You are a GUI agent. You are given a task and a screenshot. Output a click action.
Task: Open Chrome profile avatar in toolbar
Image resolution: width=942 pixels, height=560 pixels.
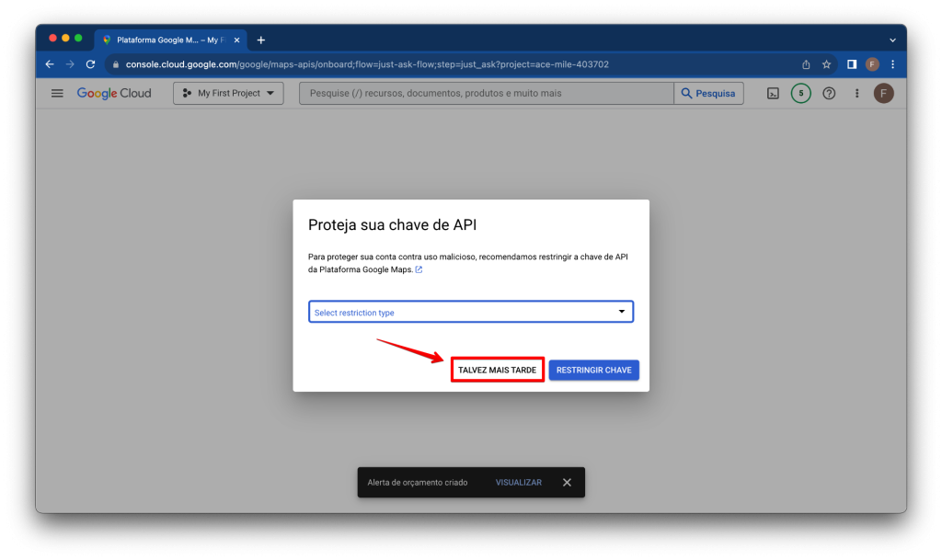point(872,64)
